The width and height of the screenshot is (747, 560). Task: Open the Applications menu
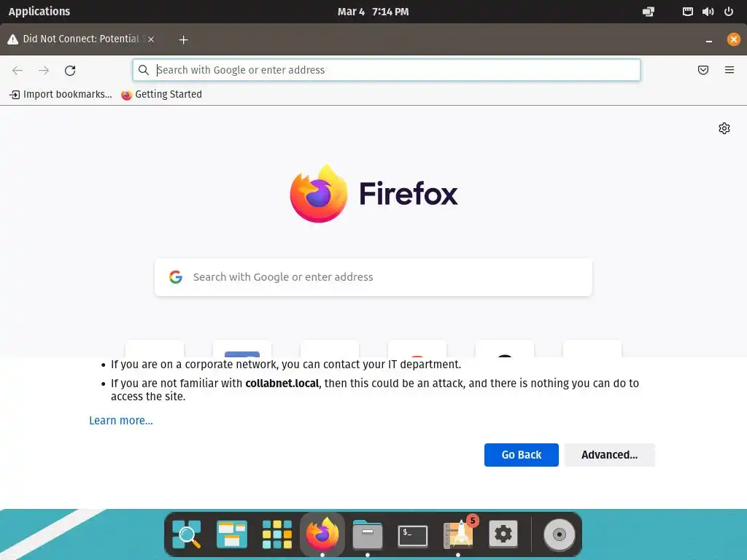pyautogui.click(x=39, y=12)
